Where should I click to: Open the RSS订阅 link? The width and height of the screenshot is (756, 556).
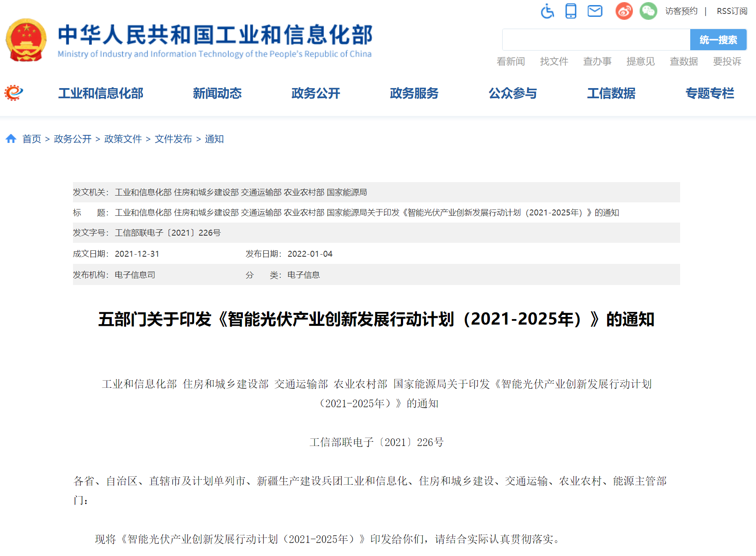coord(732,11)
